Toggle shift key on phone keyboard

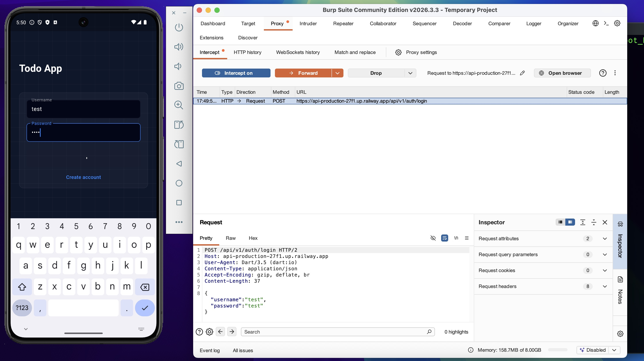[22, 287]
